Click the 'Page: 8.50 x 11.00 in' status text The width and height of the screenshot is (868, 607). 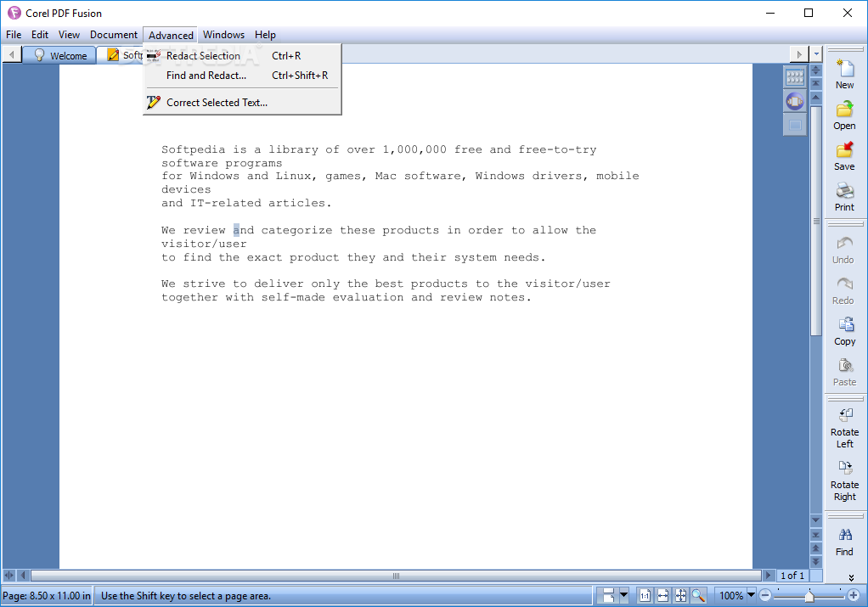click(47, 596)
